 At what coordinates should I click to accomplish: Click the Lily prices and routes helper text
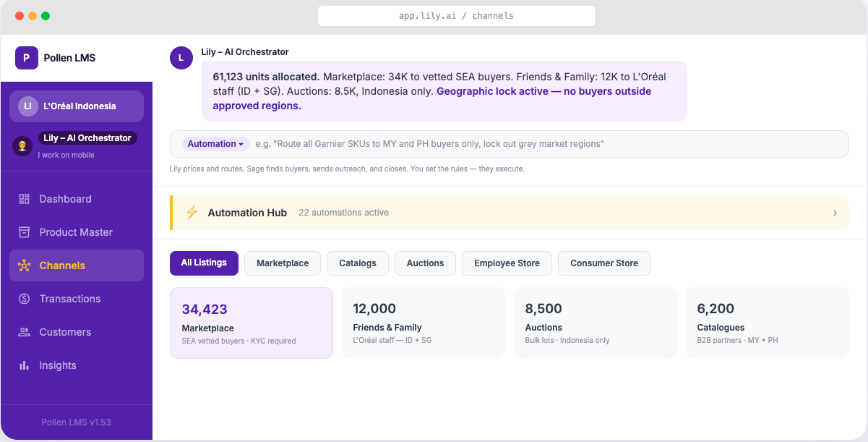point(347,169)
